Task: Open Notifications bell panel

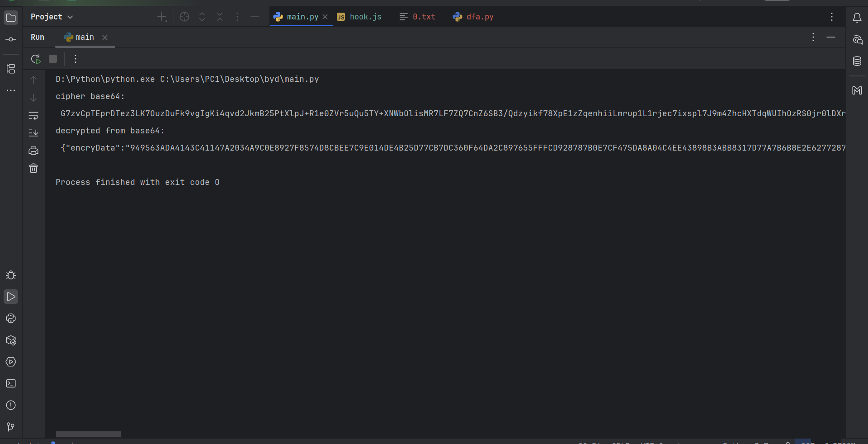Action: 857,18
